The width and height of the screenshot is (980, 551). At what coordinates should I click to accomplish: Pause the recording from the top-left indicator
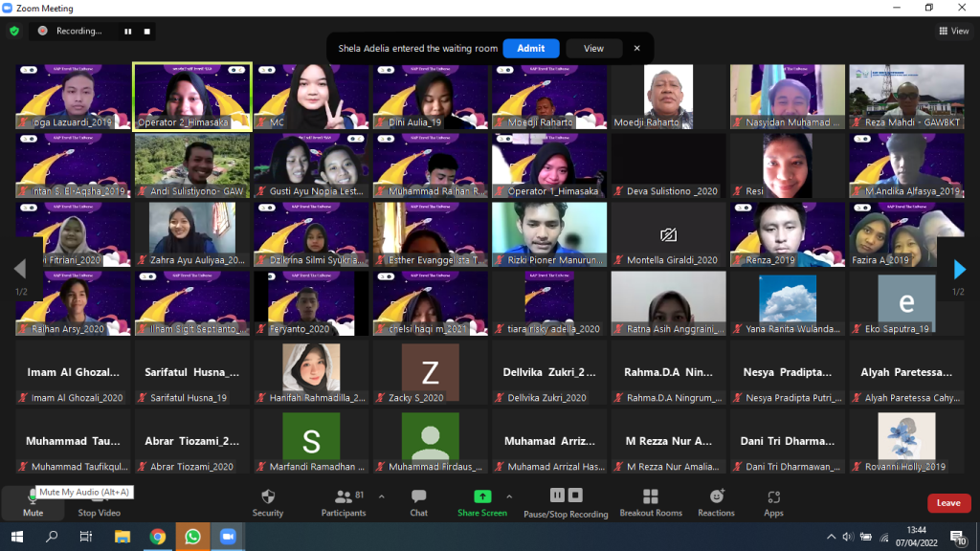[127, 31]
